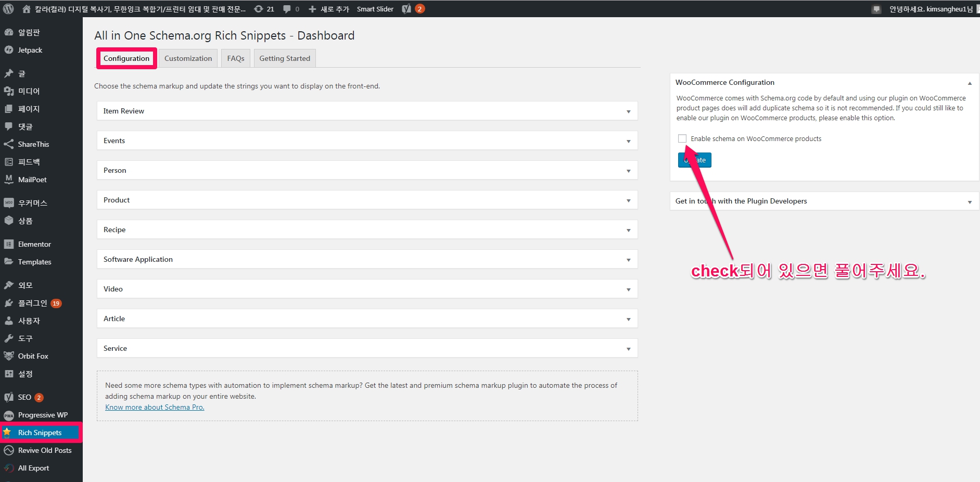Open the SEO menu item
The width and height of the screenshot is (980, 482).
pyautogui.click(x=24, y=397)
